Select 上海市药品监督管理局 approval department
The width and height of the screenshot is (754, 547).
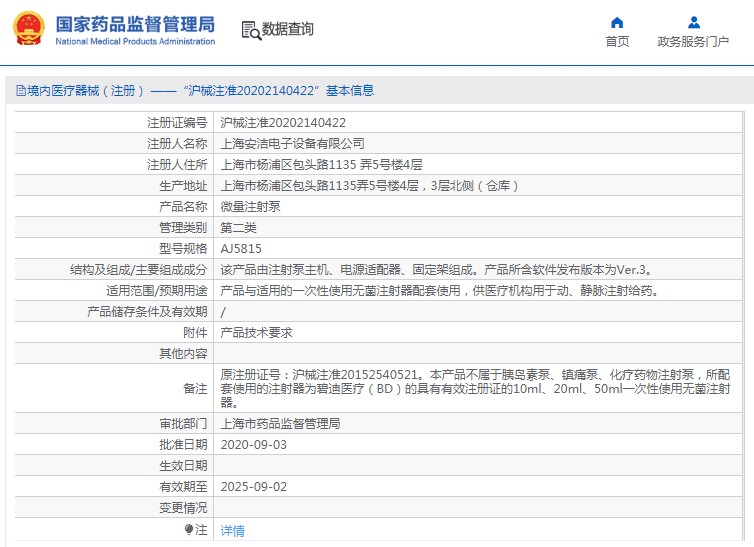click(280, 423)
